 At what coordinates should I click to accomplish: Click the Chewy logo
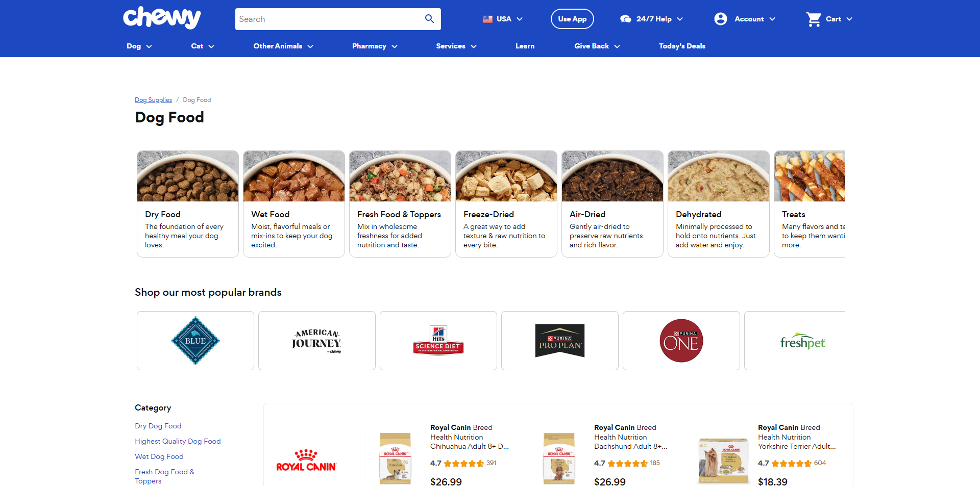(162, 18)
